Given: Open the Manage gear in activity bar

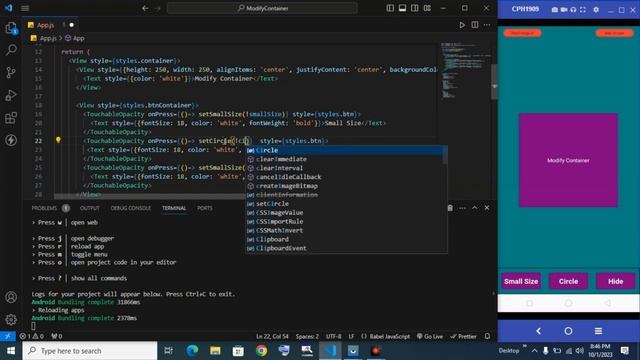Looking at the screenshot, I should (x=11, y=319).
